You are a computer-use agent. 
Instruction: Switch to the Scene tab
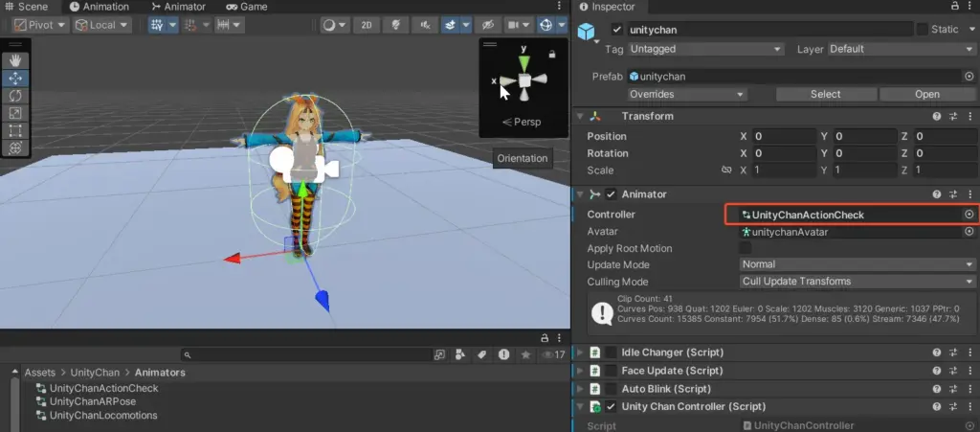[x=27, y=7]
